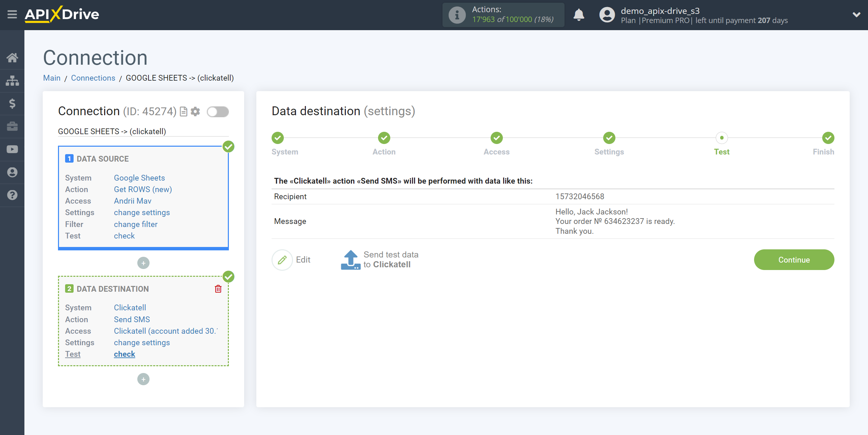Go to the Finish step
Viewport: 868px width, 435px height.
(828, 138)
